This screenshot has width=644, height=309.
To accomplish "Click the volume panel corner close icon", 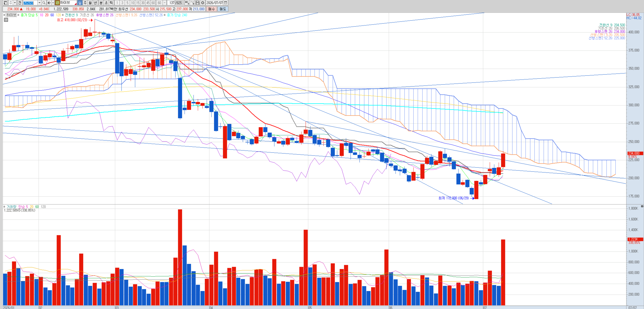I will pyautogui.click(x=642, y=206).
